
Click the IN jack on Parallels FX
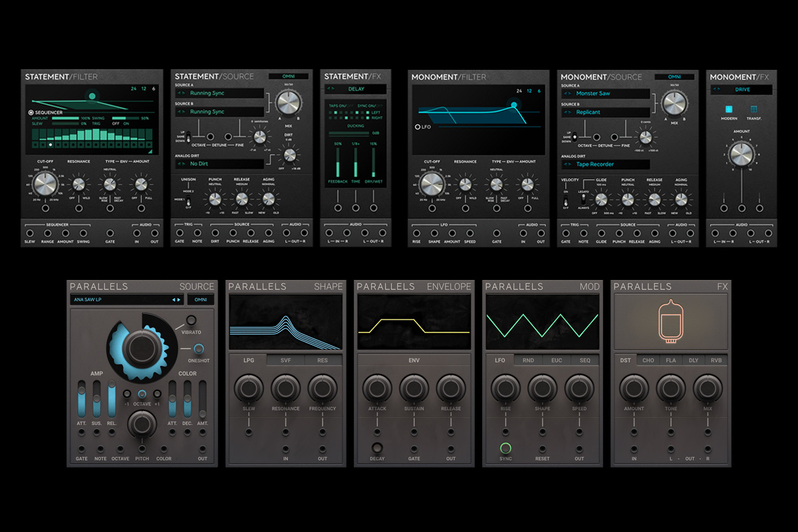pos(634,450)
